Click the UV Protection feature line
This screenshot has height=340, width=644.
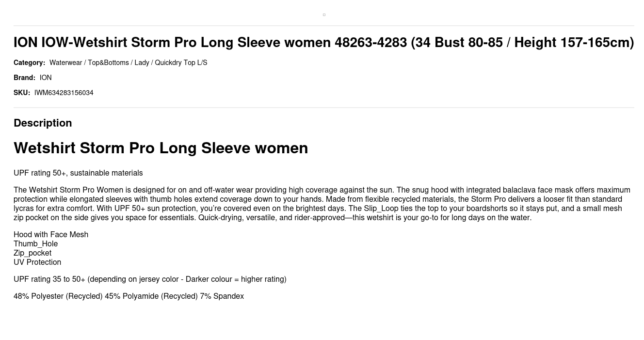[x=37, y=262]
